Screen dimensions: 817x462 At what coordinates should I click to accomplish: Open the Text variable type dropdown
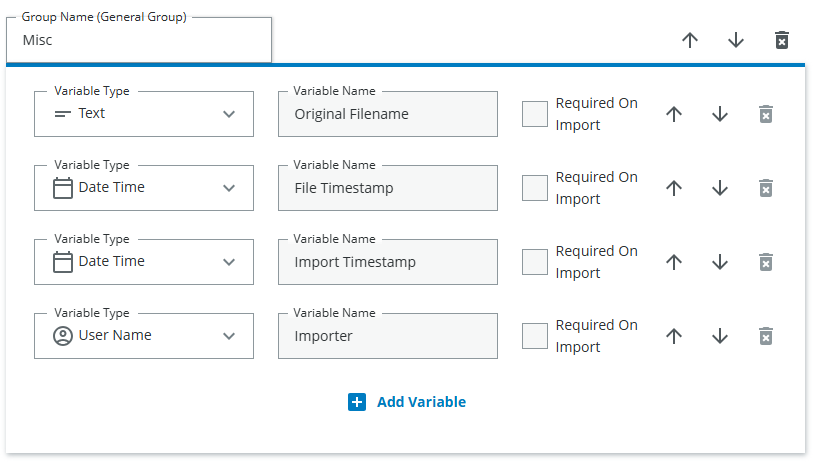point(144,114)
